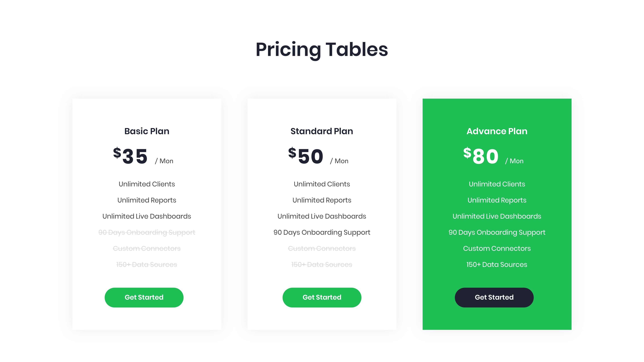Viewport: 644px width, 362px height.
Task: Click 150+ Data Sources in Advance Plan
Action: (x=497, y=265)
